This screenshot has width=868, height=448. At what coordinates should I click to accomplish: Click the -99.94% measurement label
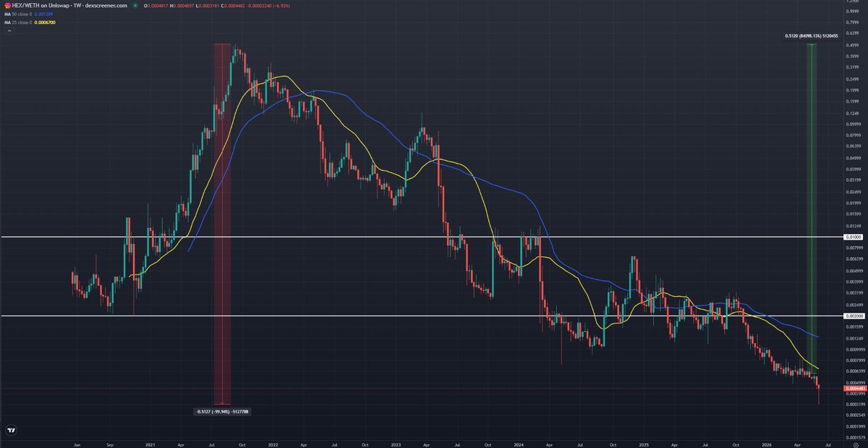(221, 412)
